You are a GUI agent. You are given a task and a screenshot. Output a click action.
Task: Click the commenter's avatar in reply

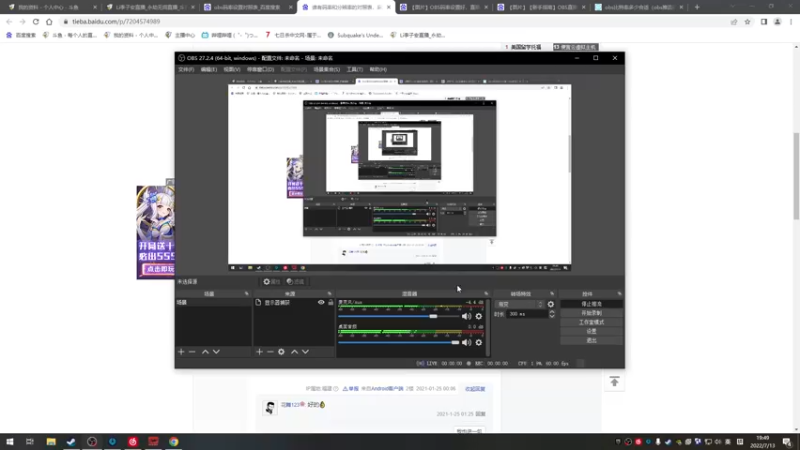[x=270, y=407]
